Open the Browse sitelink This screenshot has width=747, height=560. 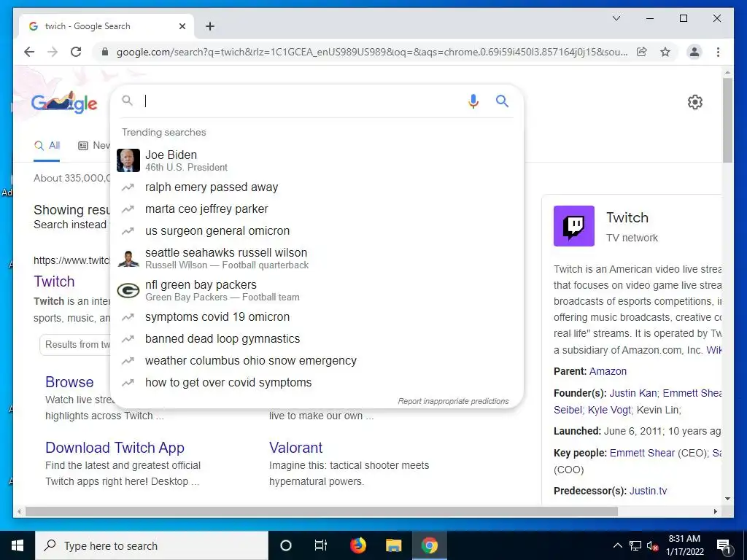(x=69, y=382)
